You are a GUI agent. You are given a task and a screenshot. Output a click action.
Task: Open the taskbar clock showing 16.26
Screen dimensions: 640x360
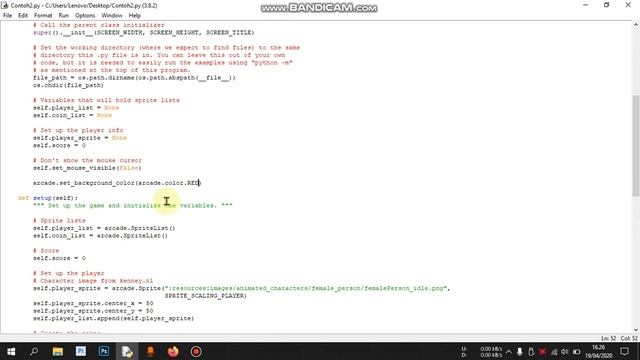pos(598,351)
